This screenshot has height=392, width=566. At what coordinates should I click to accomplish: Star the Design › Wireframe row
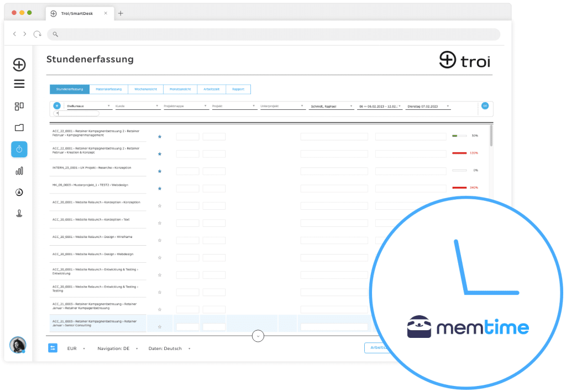coord(160,241)
